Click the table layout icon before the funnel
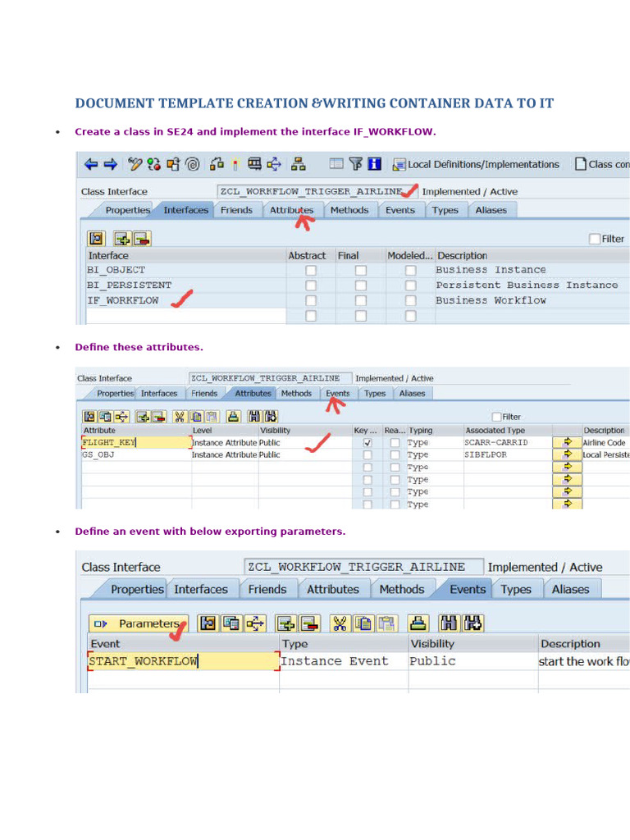Image resolution: width=630 pixels, height=840 pixels. coord(336,164)
